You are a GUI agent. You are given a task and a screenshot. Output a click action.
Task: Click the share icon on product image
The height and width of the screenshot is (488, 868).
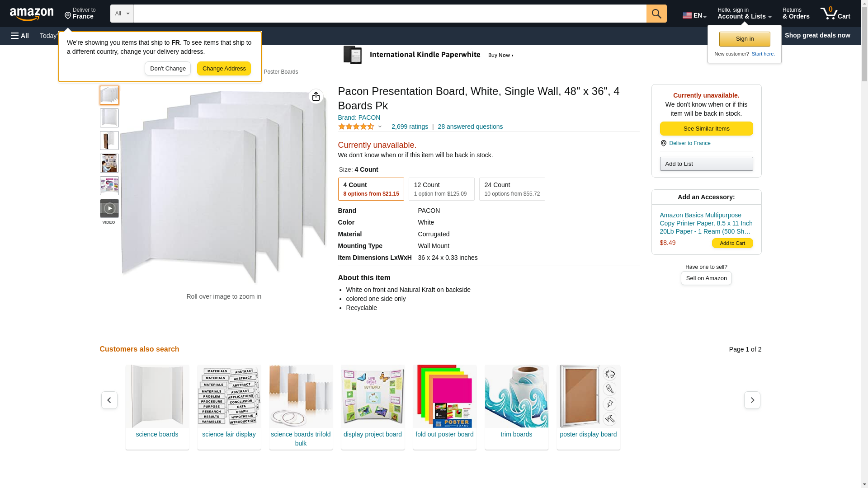(316, 96)
